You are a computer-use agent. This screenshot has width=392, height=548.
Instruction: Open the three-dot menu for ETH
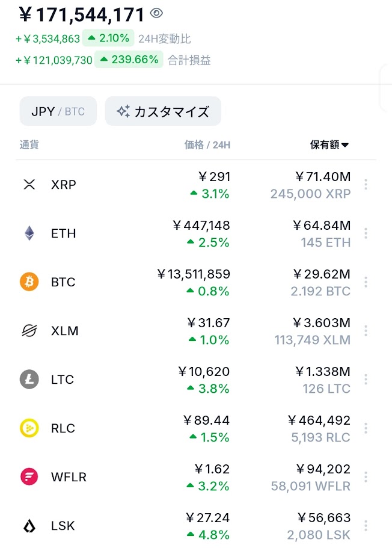click(366, 233)
